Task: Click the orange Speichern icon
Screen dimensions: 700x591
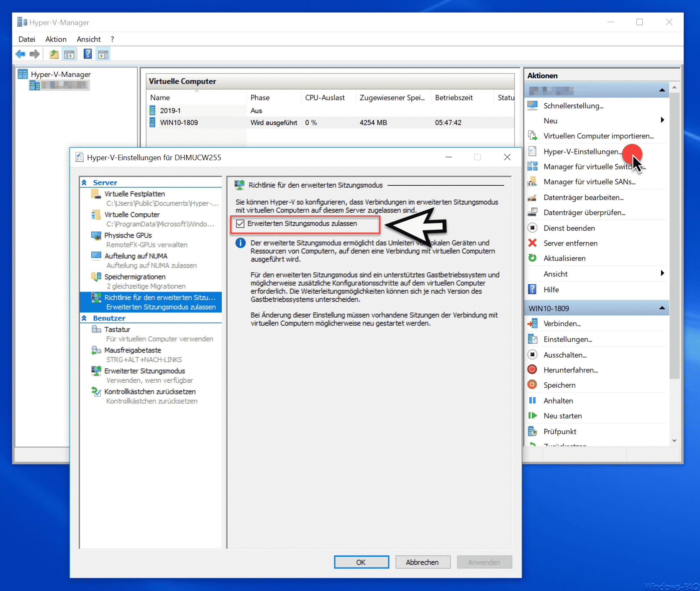Action: pyautogui.click(x=533, y=384)
